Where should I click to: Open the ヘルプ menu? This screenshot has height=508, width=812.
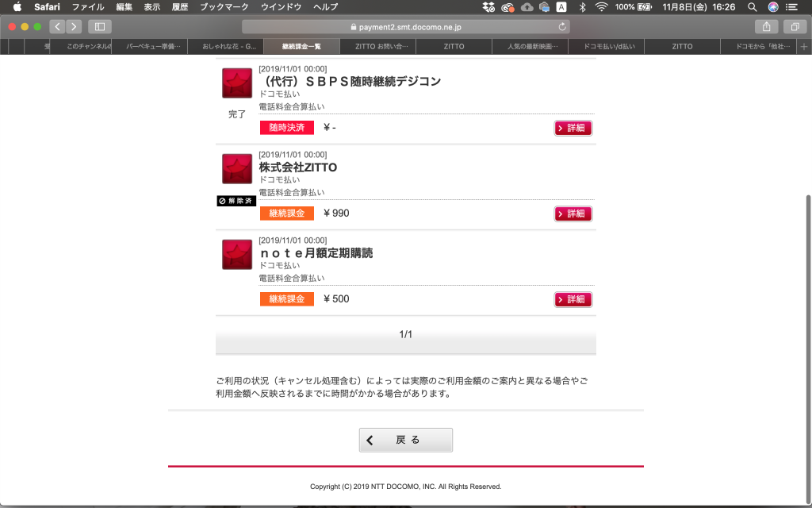(x=326, y=6)
